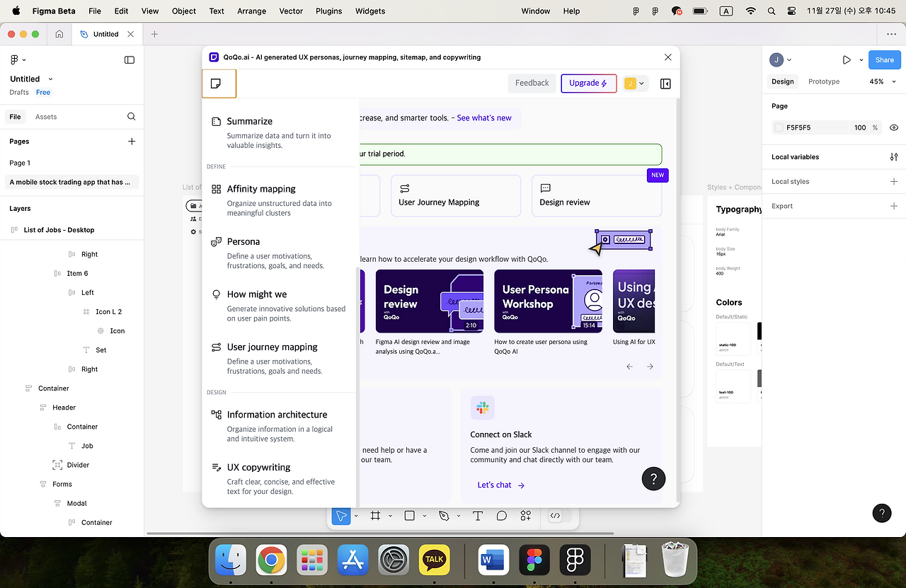Expand the QoQo account avatar dropdown

pyautogui.click(x=635, y=83)
